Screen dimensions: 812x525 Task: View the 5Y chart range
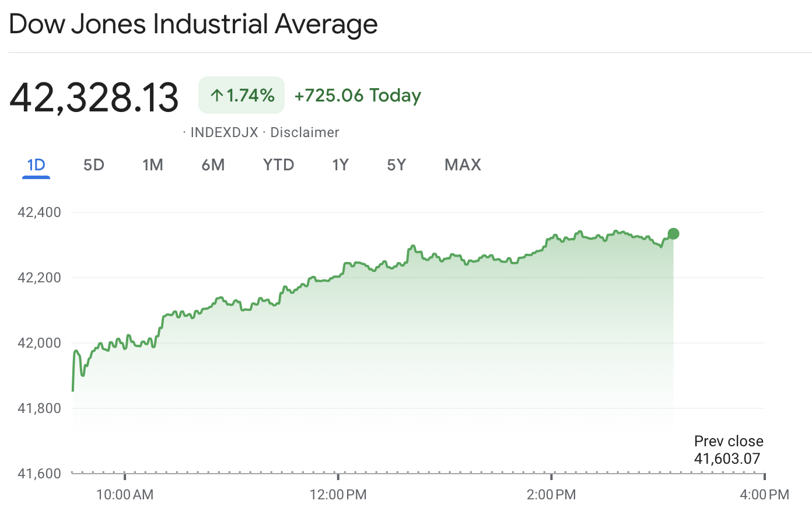point(396,165)
